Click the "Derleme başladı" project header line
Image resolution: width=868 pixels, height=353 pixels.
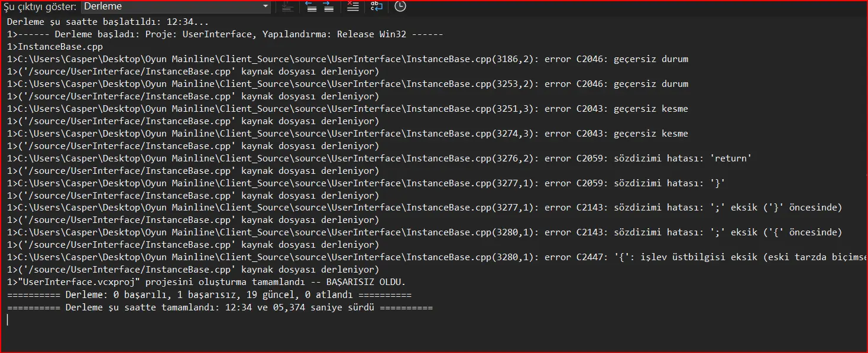[x=225, y=34]
